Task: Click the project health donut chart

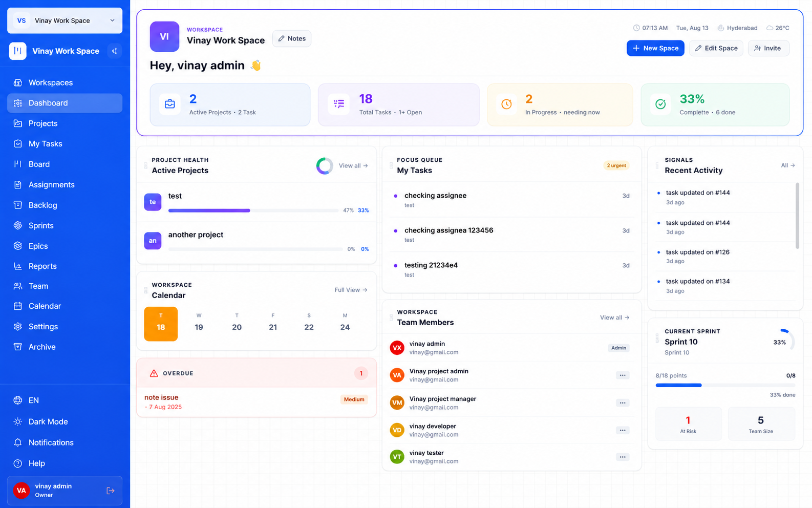Action: point(325,166)
